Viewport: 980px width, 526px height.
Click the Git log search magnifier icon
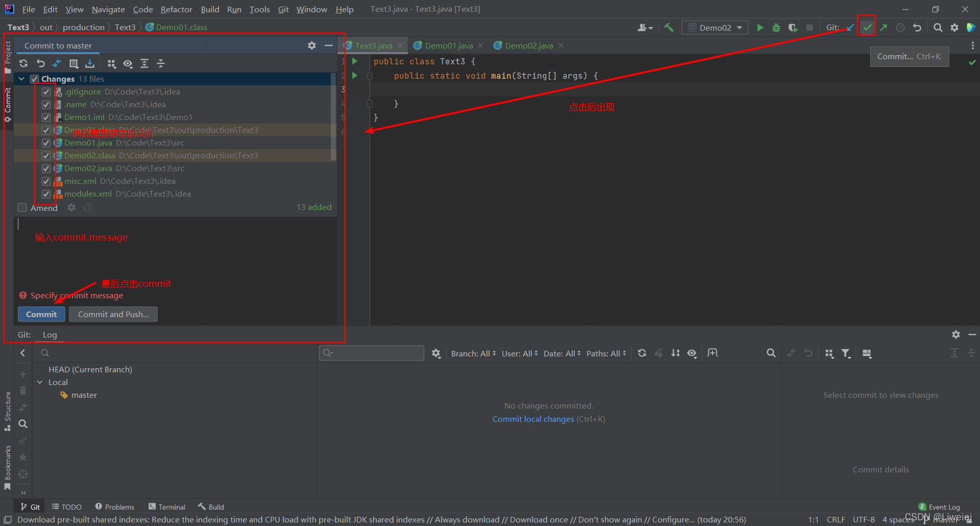[771, 353]
